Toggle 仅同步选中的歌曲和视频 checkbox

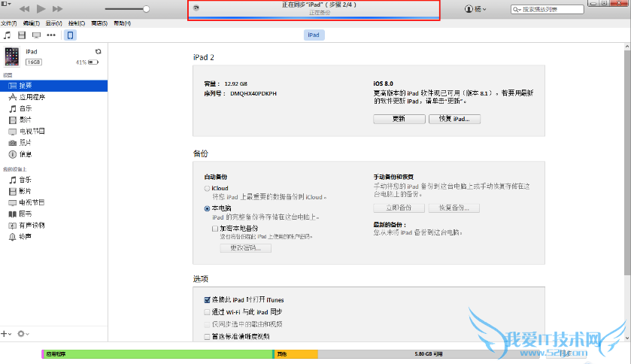(207, 324)
